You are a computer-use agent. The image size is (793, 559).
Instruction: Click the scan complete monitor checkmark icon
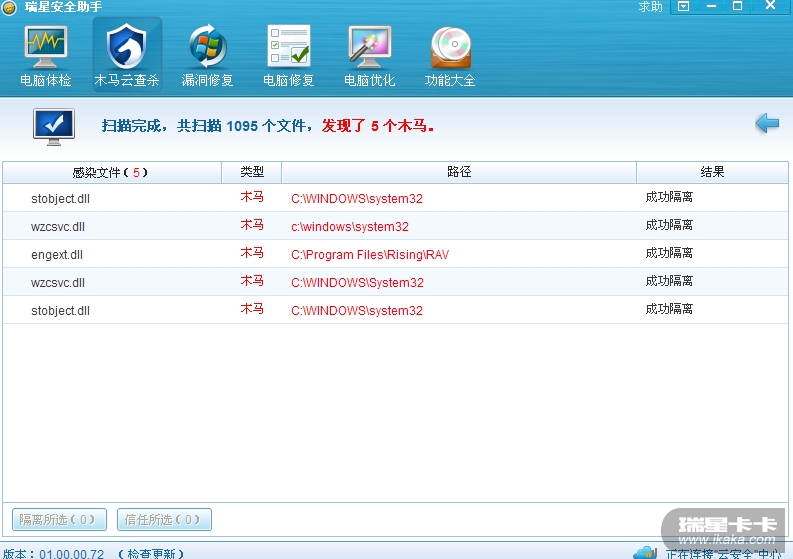coord(54,126)
